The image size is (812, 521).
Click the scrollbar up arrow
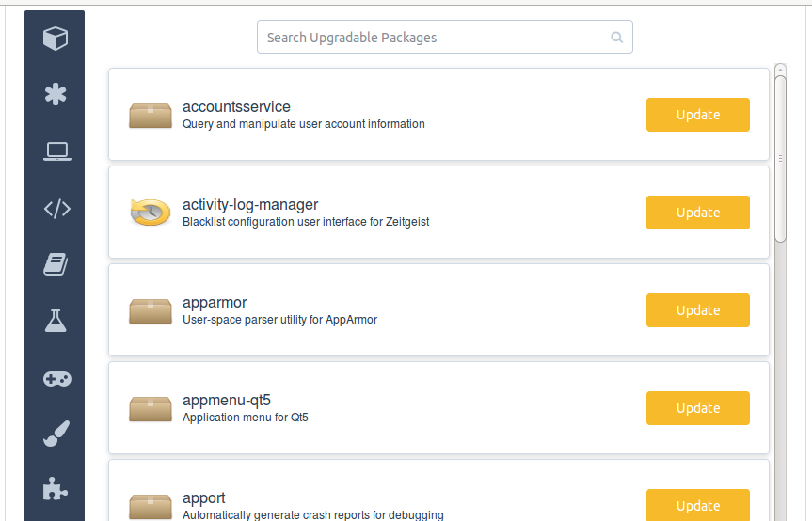pos(780,70)
